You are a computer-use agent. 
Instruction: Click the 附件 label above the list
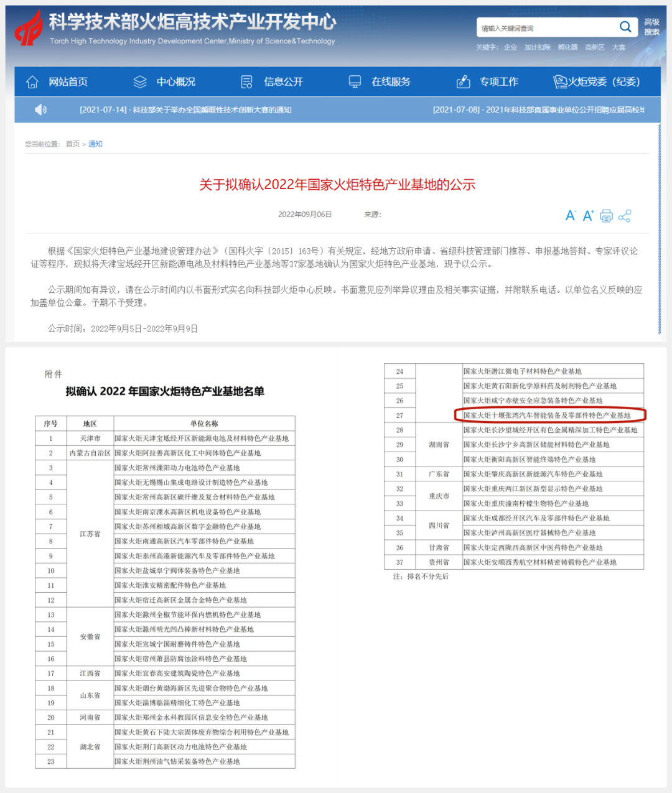point(54,374)
